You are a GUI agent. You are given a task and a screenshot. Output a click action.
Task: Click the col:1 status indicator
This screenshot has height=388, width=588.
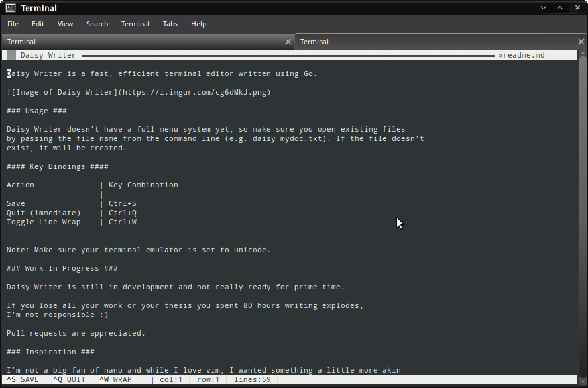[x=171, y=379]
